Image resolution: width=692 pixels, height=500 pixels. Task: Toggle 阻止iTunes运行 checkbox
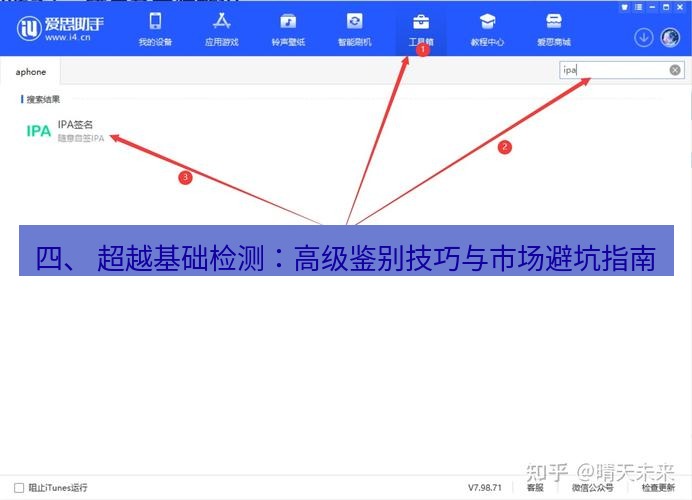[19, 488]
